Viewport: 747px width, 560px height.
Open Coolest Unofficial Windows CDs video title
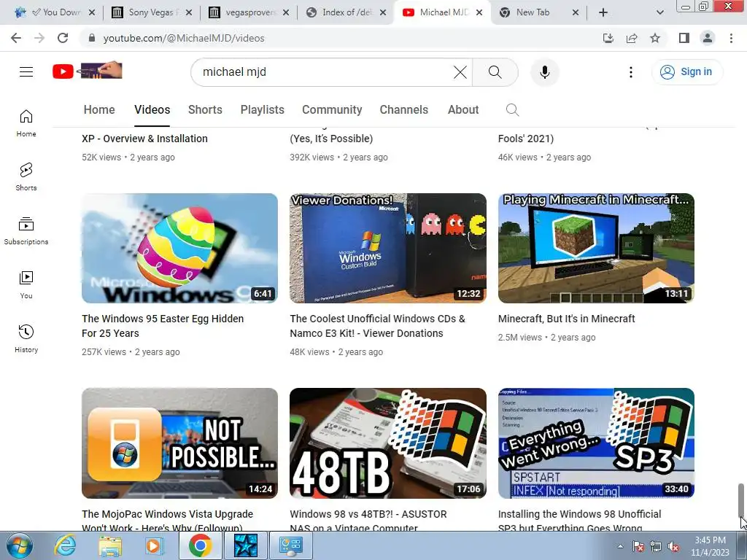pyautogui.click(x=377, y=326)
